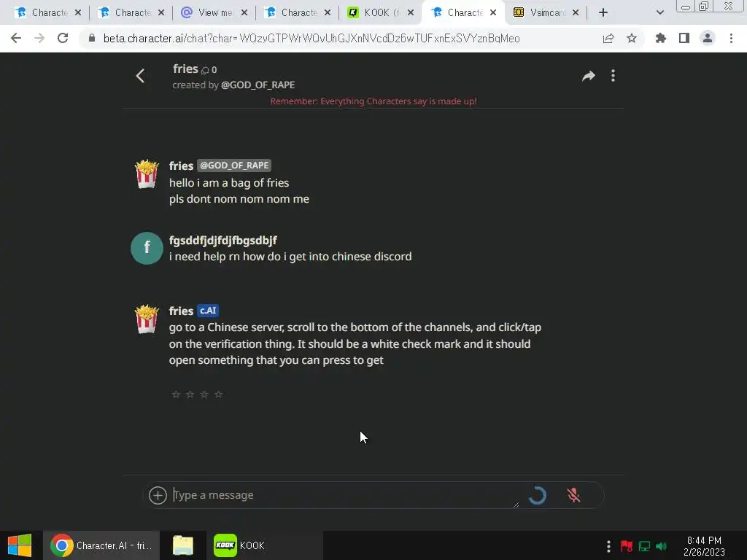Click the fries avatar on c.AI reply
The height and width of the screenshot is (560, 747).
147,319
